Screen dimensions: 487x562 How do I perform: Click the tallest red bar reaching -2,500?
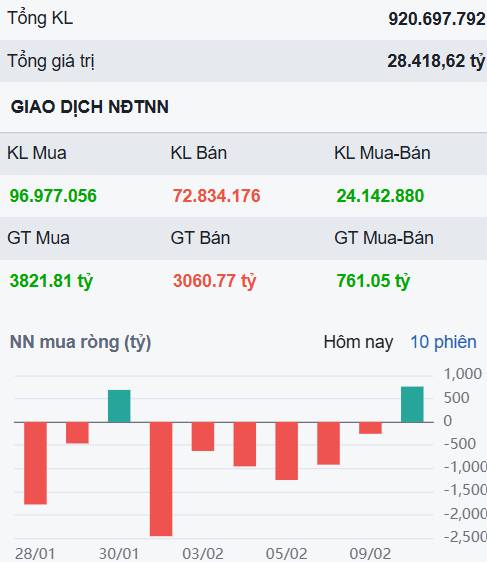161,479
